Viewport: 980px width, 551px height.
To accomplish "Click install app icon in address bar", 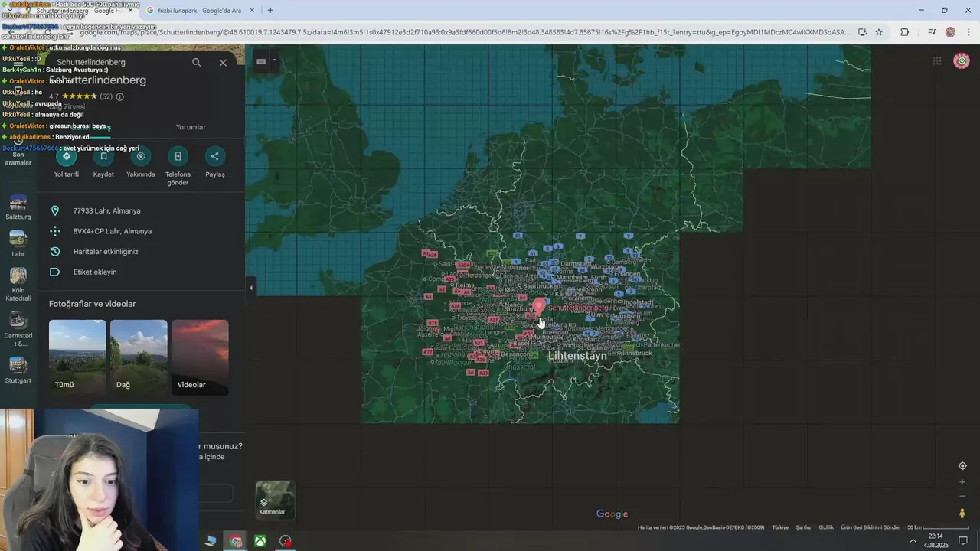I will [862, 32].
